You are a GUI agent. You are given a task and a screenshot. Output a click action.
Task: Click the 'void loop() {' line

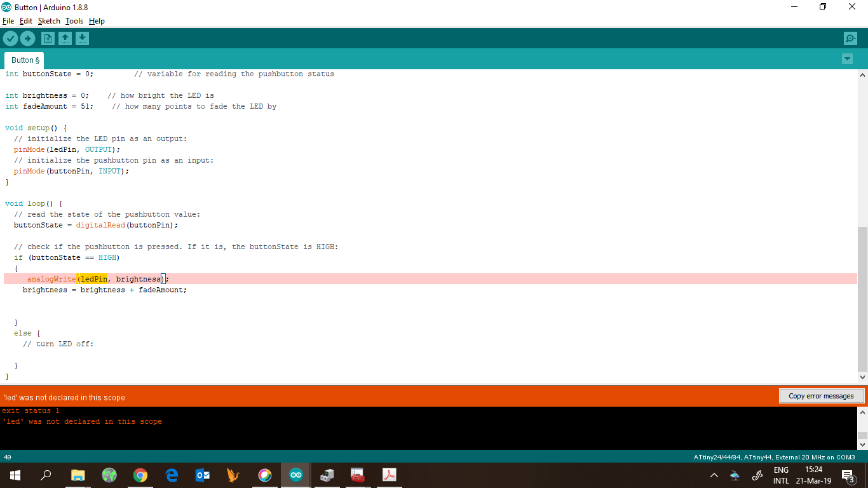(34, 204)
